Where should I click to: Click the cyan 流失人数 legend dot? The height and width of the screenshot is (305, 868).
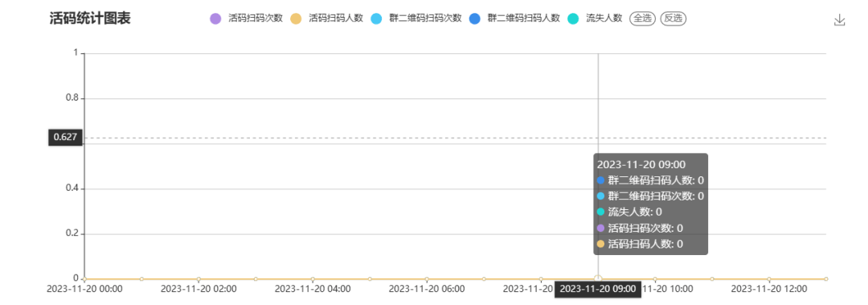click(x=574, y=19)
